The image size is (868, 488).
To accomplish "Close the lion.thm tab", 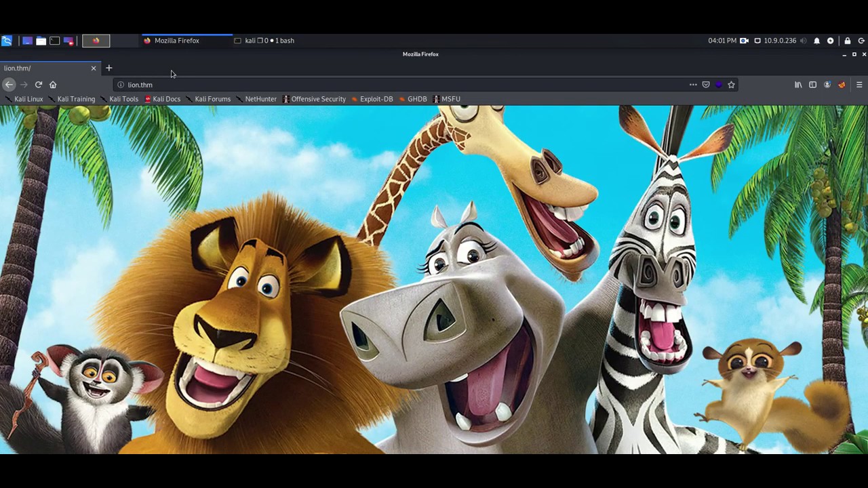I will pos(94,68).
